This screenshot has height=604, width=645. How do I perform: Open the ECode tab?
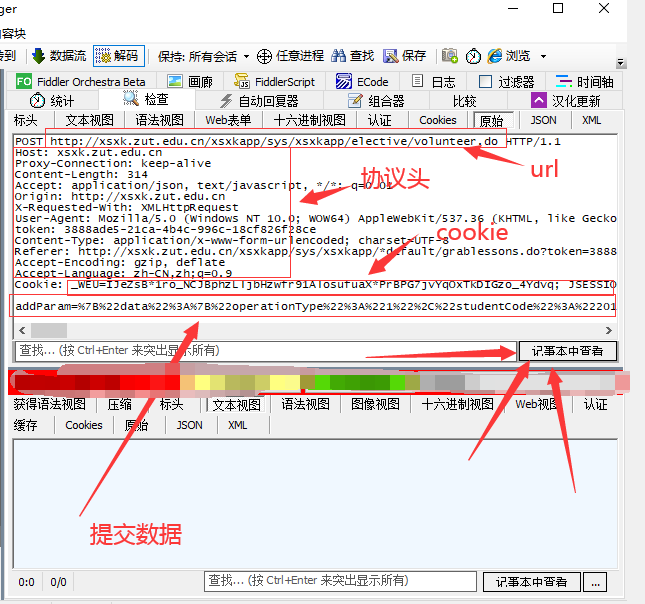362,81
